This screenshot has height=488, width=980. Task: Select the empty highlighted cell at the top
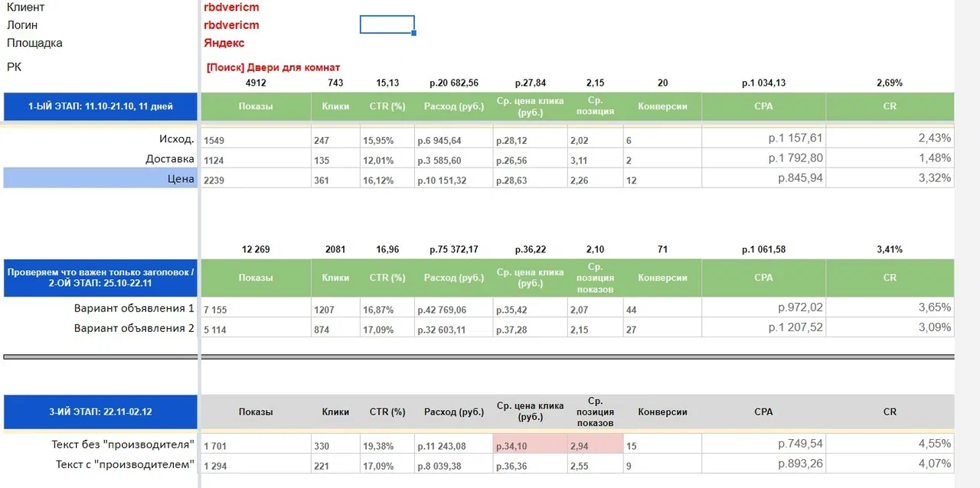[387, 24]
